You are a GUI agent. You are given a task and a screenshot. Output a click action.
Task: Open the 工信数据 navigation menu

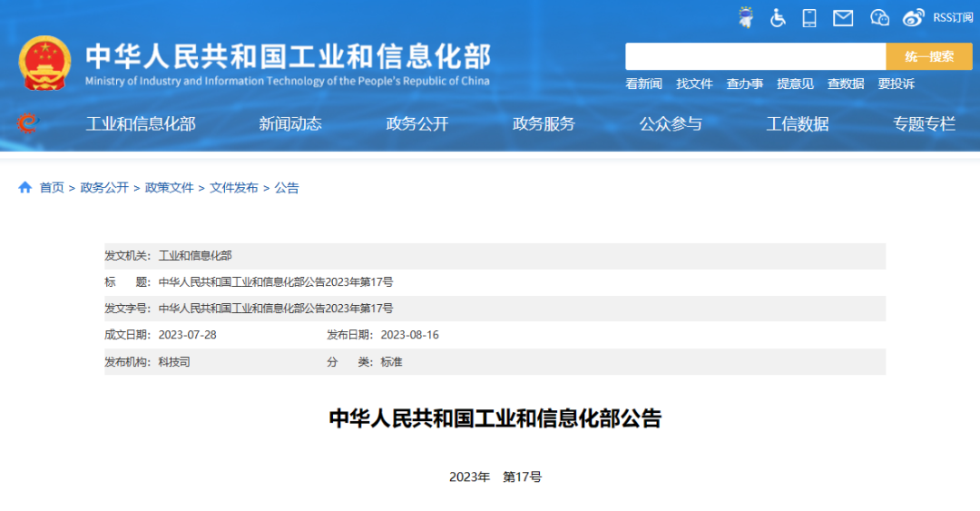point(797,124)
